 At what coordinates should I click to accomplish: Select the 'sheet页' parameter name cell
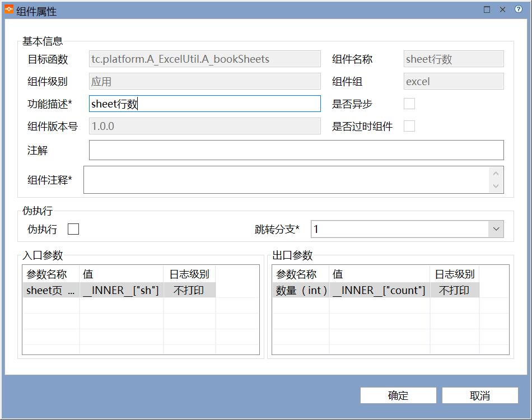[51, 290]
